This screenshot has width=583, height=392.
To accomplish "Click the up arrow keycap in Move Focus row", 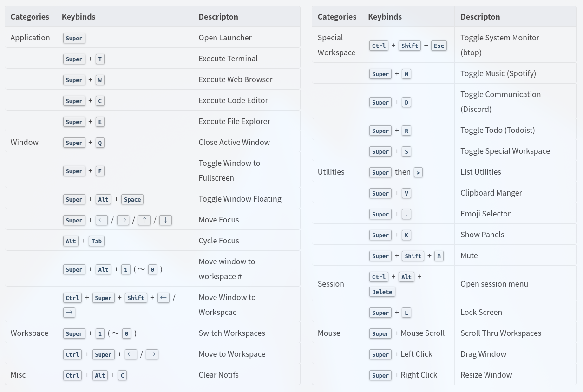I will click(144, 220).
